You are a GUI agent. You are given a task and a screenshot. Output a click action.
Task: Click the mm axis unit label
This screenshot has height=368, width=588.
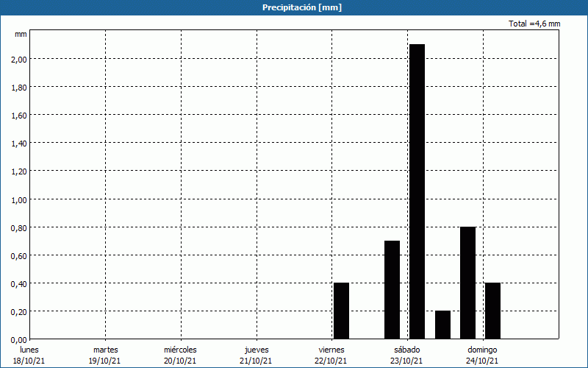pyautogui.click(x=21, y=34)
